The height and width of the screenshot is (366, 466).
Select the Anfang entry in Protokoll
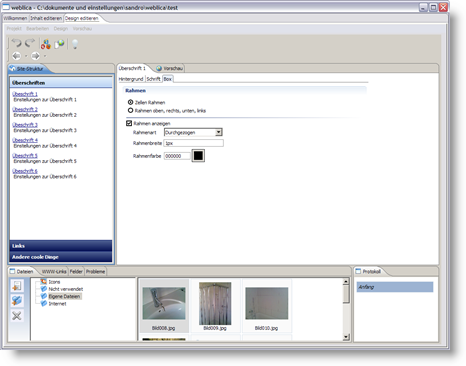tap(395, 287)
